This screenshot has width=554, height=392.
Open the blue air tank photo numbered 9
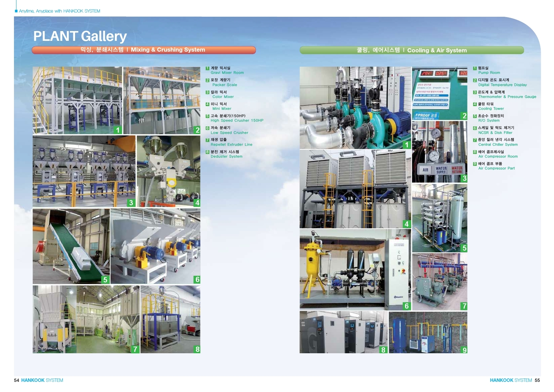click(428, 332)
